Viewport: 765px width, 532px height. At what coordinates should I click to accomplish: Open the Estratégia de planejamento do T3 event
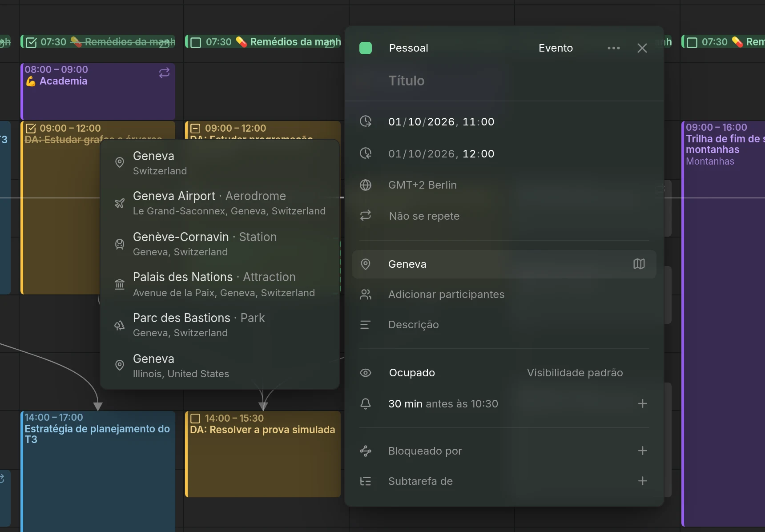pos(98,472)
